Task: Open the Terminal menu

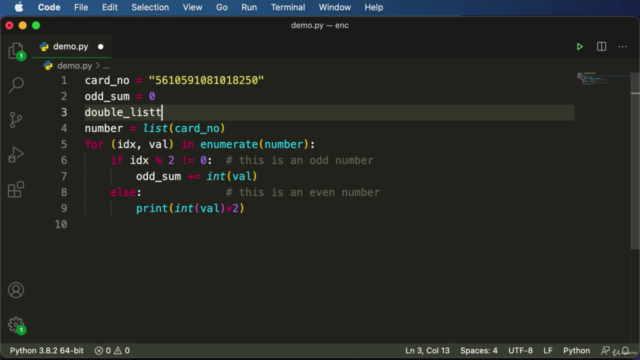Action: click(x=288, y=7)
